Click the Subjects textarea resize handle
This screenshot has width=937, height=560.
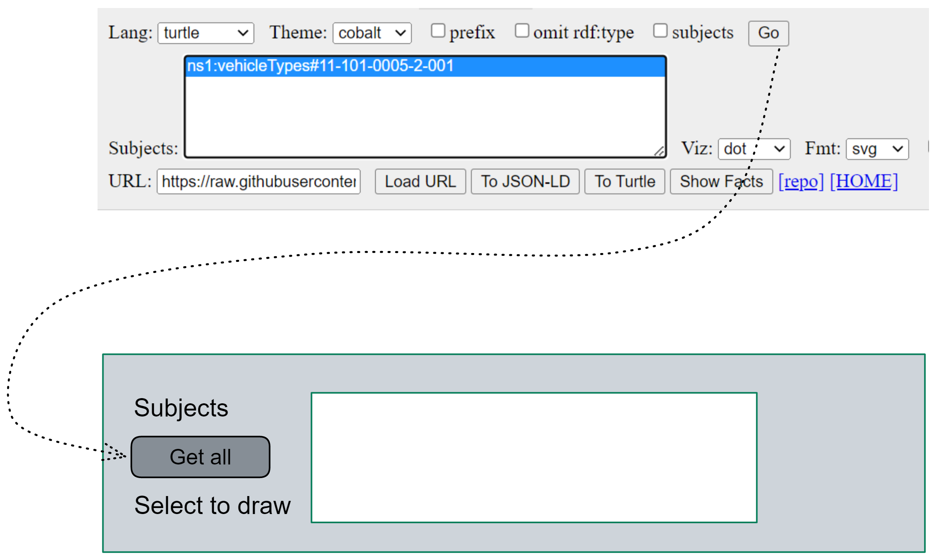click(660, 152)
